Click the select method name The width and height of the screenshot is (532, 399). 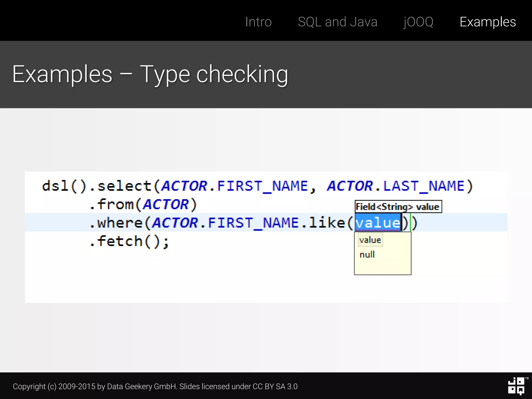[x=124, y=186]
